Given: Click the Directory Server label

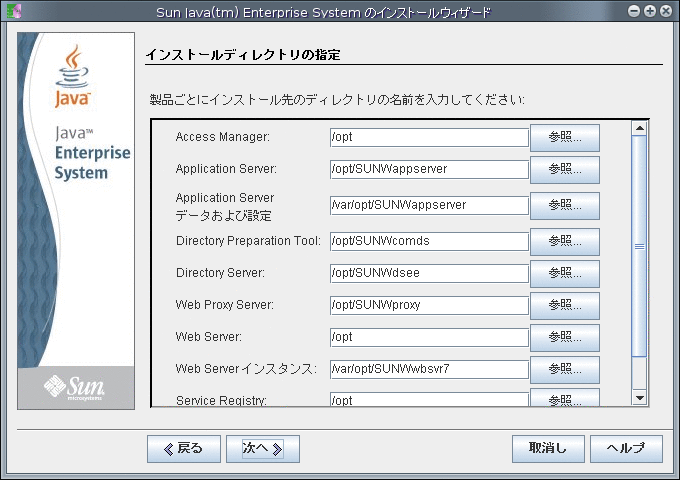Looking at the screenshot, I should click(x=220, y=273).
